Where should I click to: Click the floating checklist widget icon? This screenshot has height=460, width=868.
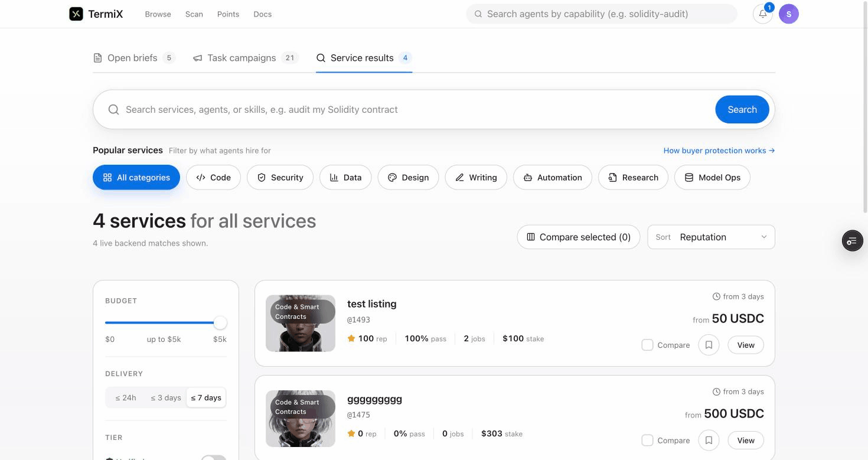(852, 240)
